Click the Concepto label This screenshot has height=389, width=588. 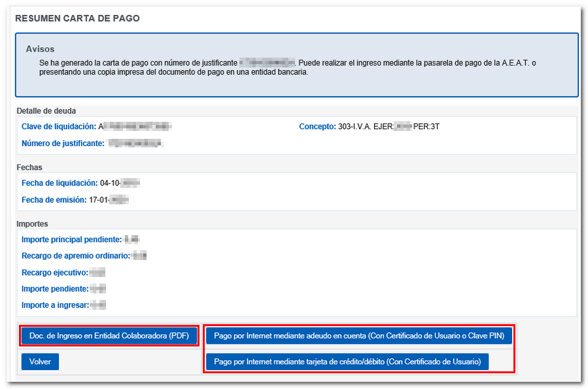pyautogui.click(x=317, y=126)
